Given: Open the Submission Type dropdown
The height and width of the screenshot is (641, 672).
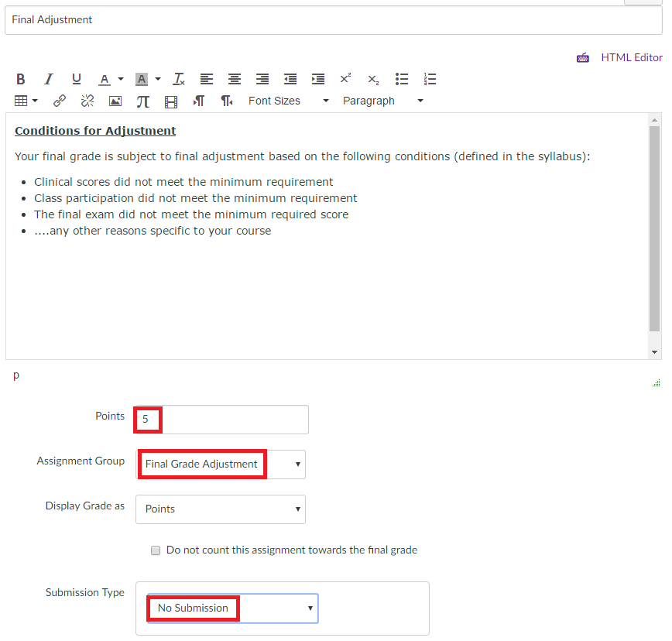Looking at the screenshot, I should click(232, 608).
